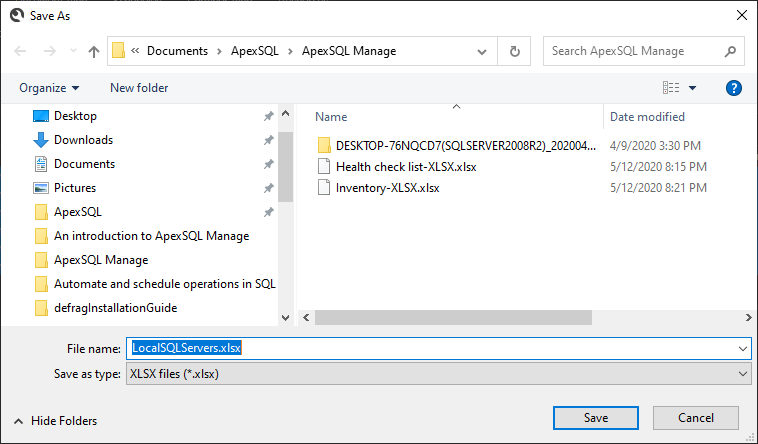Select the Inventory-XLSX.xlsx file
Viewport: 758px width, 444px height.
[387, 188]
